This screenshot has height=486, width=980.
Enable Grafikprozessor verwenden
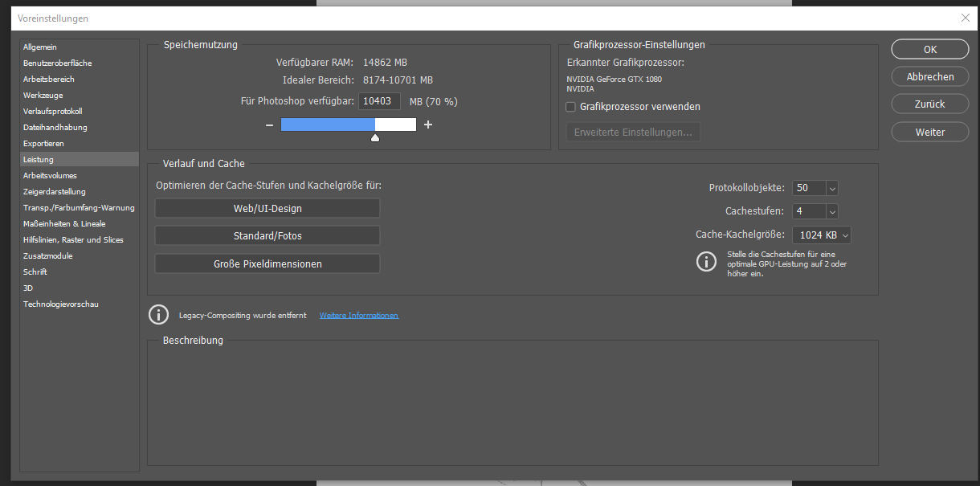570,106
